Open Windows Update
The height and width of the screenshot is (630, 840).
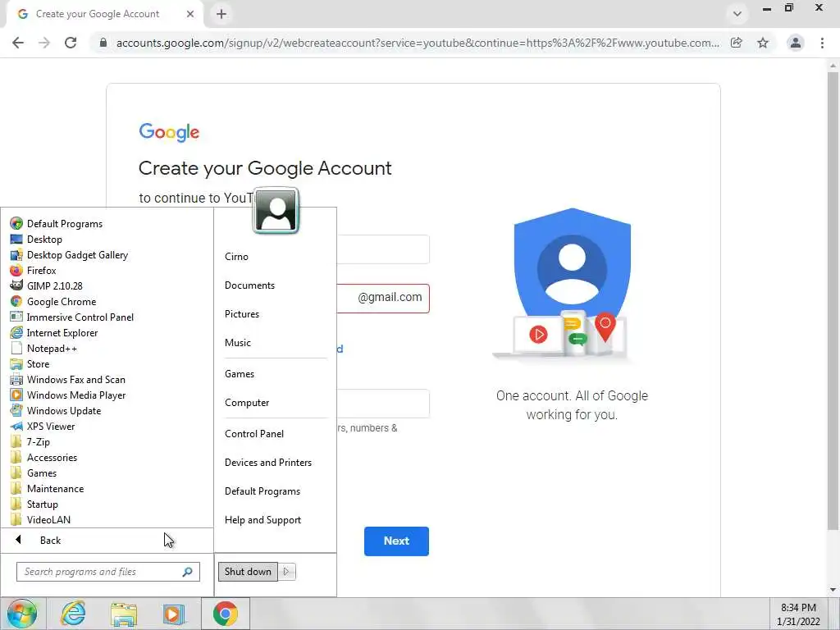pos(55,410)
